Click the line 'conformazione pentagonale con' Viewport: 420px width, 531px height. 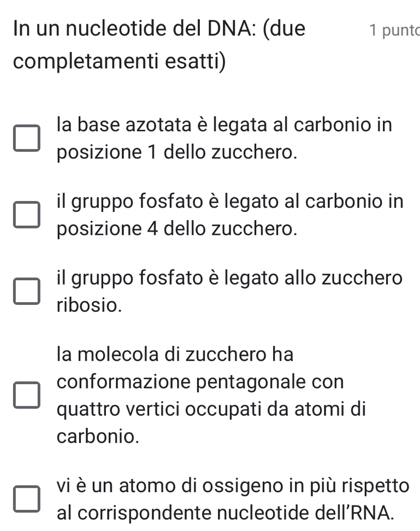200,382
